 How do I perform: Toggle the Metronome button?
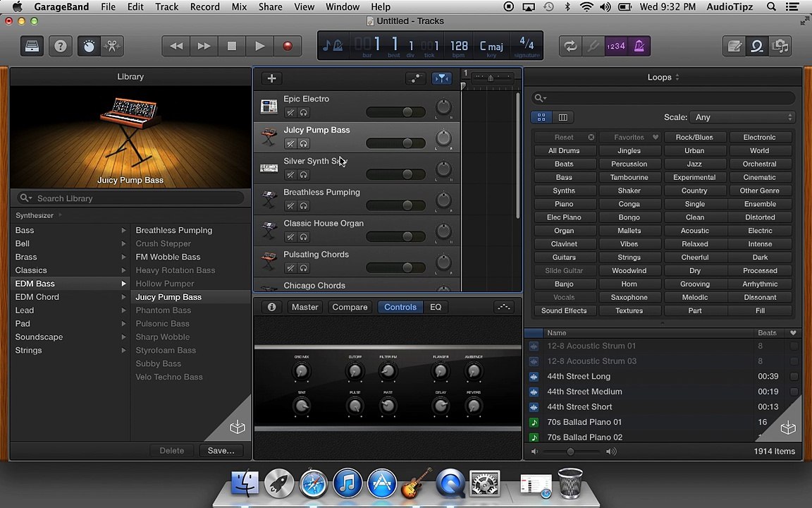(639, 46)
